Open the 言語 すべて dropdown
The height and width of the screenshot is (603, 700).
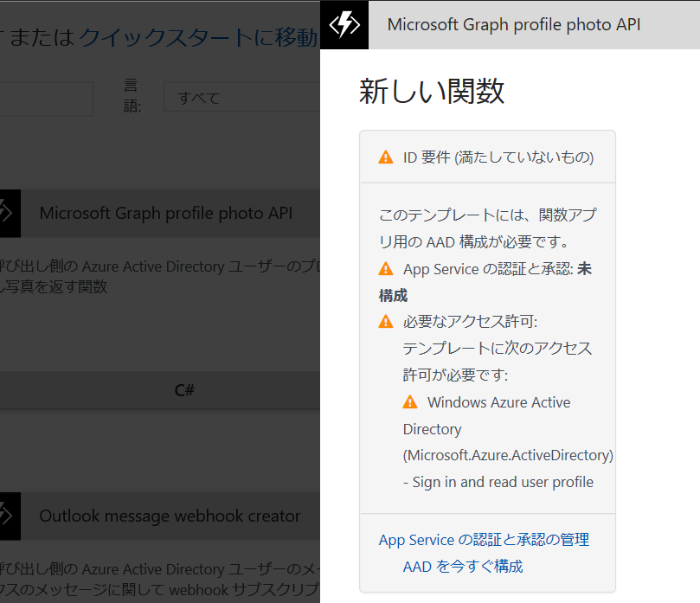[x=234, y=97]
